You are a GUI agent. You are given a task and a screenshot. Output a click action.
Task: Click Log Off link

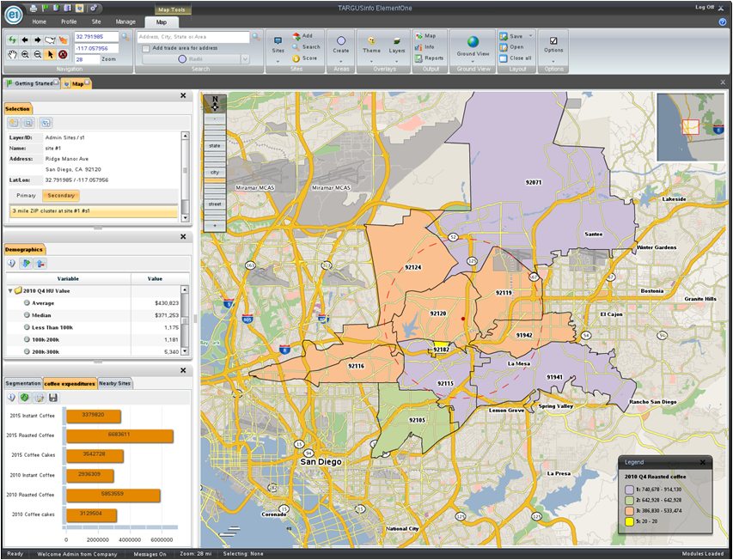coord(704,7)
